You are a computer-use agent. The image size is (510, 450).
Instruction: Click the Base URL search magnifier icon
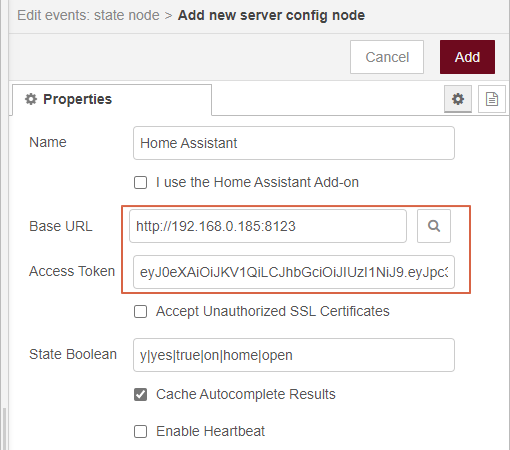pyautogui.click(x=434, y=226)
